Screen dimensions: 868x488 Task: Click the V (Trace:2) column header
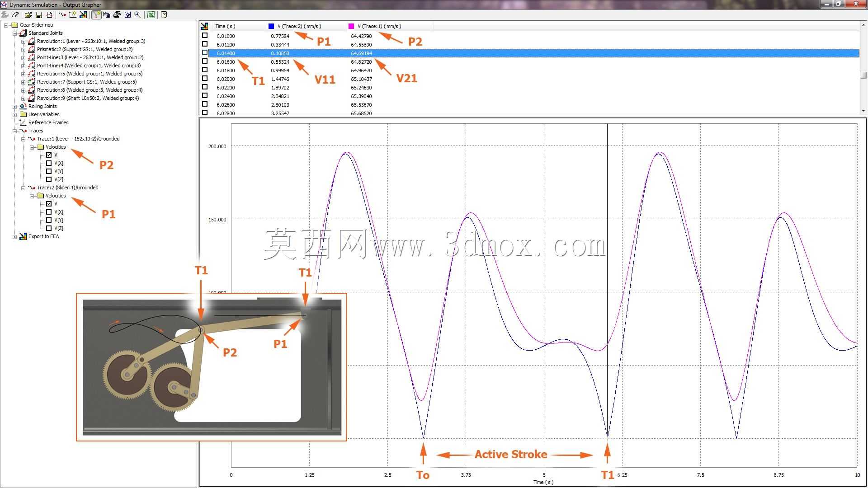[306, 26]
